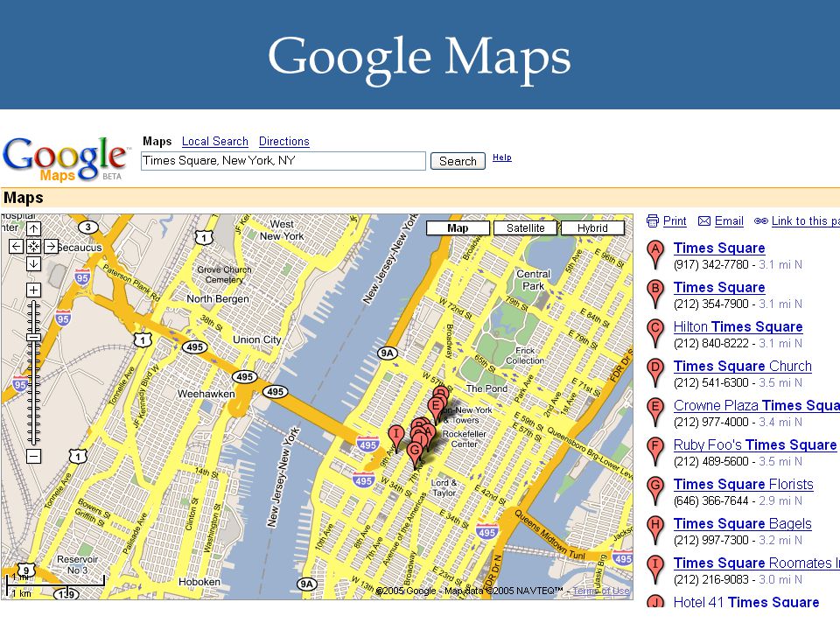
Task: Click the Search button
Action: [458, 161]
